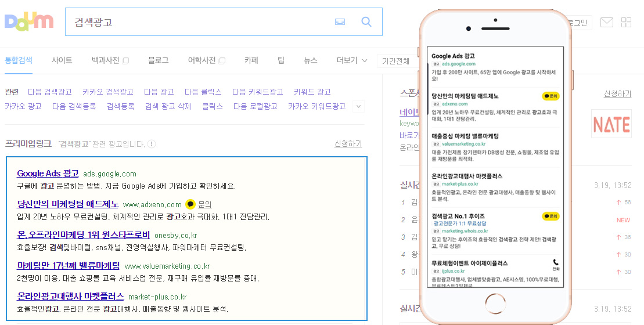Click related keyword 다음 클릭스
The width and height of the screenshot is (644, 325).
point(203,92)
